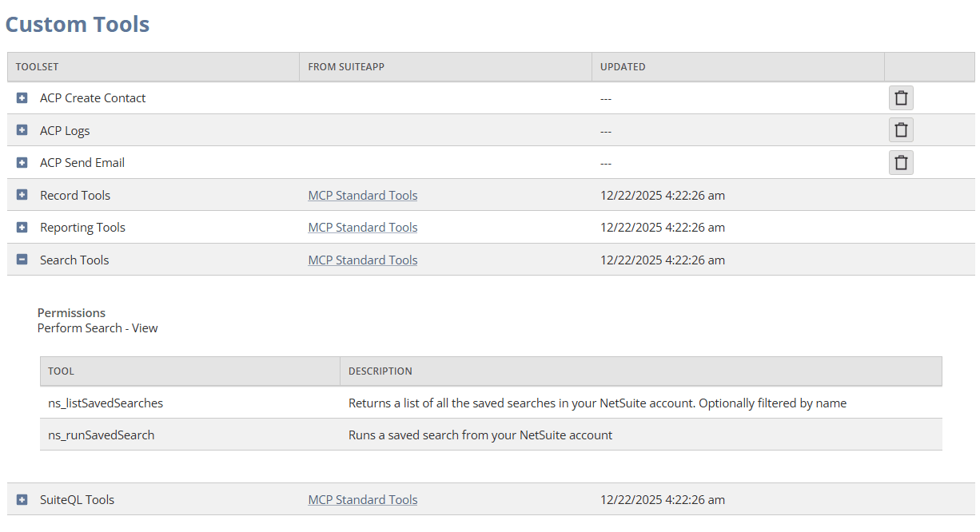
Task: Click the trash icon for ACP Logs
Action: [901, 129]
